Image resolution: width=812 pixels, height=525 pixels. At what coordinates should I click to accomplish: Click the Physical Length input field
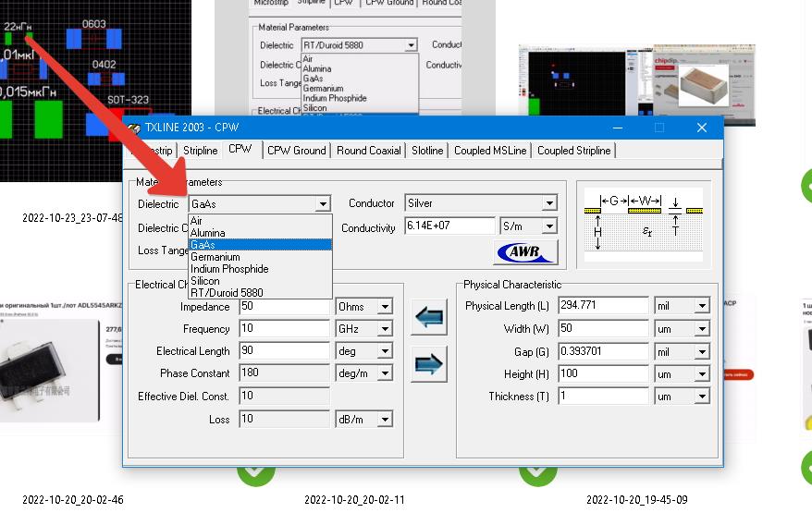(603, 305)
